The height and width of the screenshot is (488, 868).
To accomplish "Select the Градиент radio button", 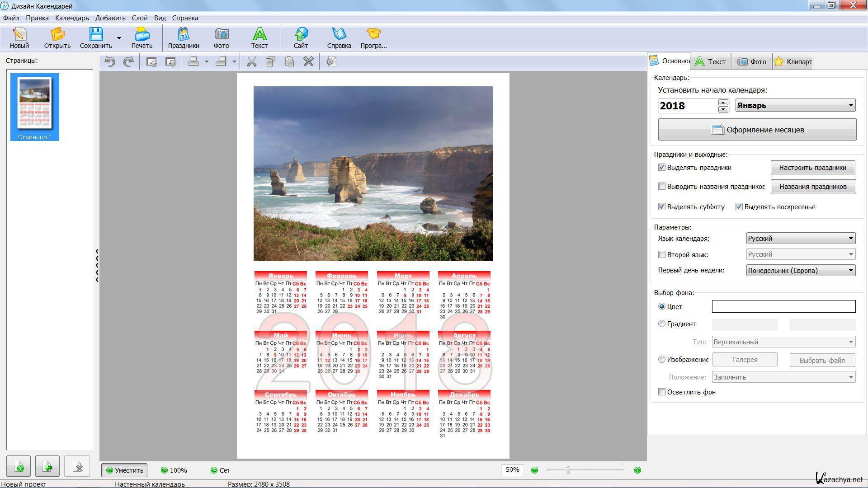I will [x=662, y=324].
